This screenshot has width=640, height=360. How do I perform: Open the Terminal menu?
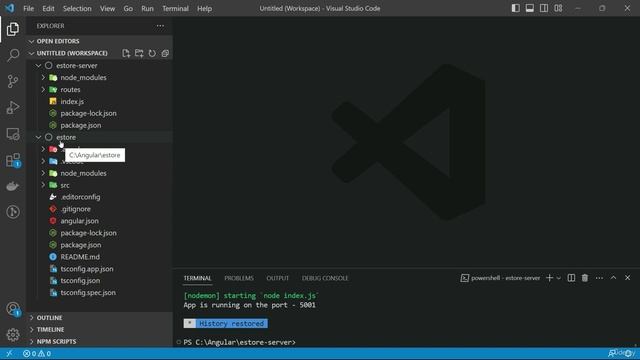(176, 8)
